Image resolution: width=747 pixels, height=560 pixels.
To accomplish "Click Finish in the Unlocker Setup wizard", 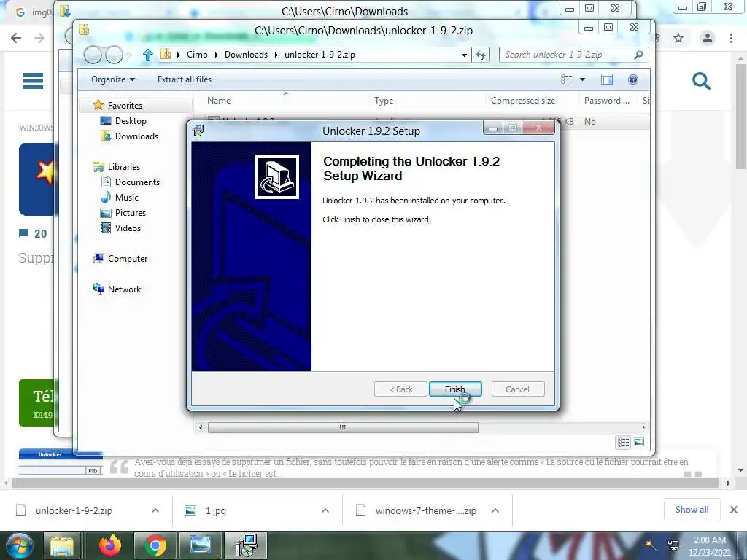I will (455, 389).
